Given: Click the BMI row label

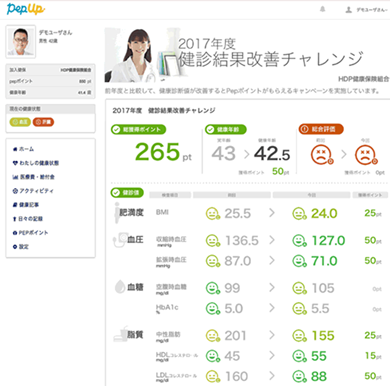Looking at the screenshot, I should 162,212.
